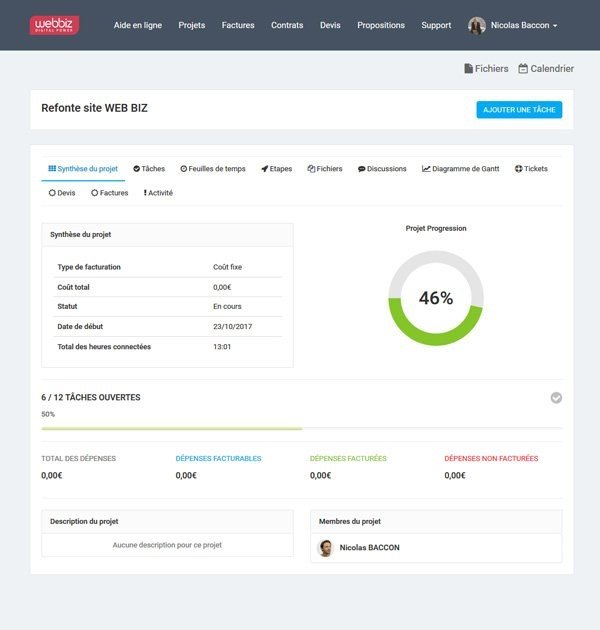Image resolution: width=600 pixels, height=630 pixels.
Task: Click the Ajouter une tâche button
Action: pyautogui.click(x=519, y=110)
